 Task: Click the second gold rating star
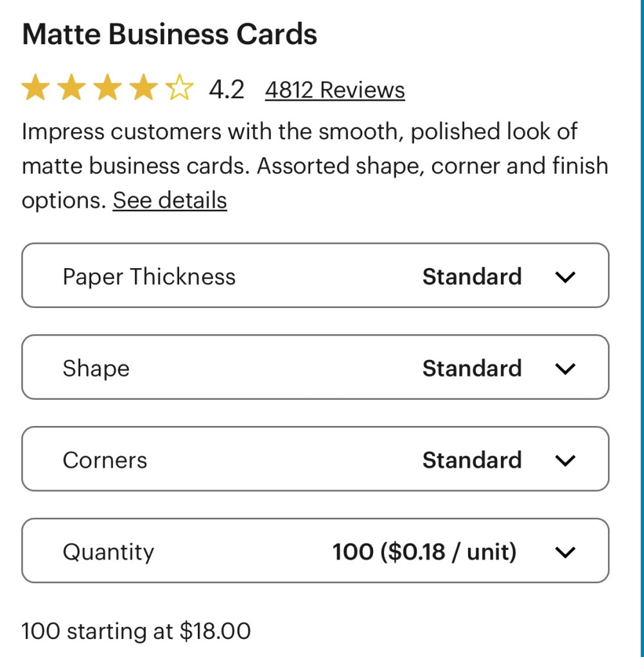pos(71,89)
